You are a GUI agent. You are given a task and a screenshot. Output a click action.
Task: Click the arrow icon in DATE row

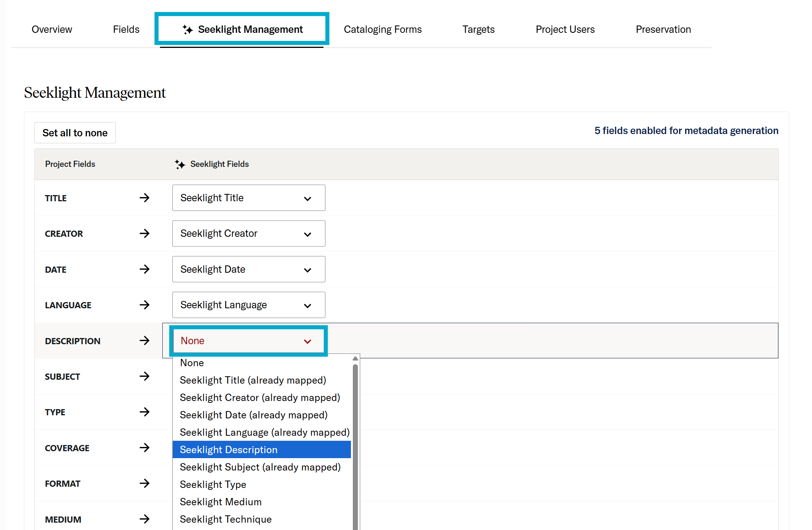click(145, 269)
